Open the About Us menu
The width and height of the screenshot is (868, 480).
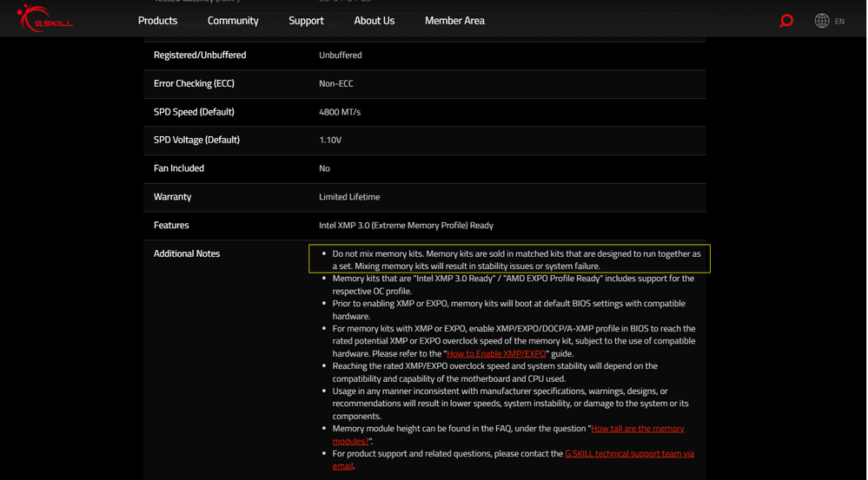point(374,21)
